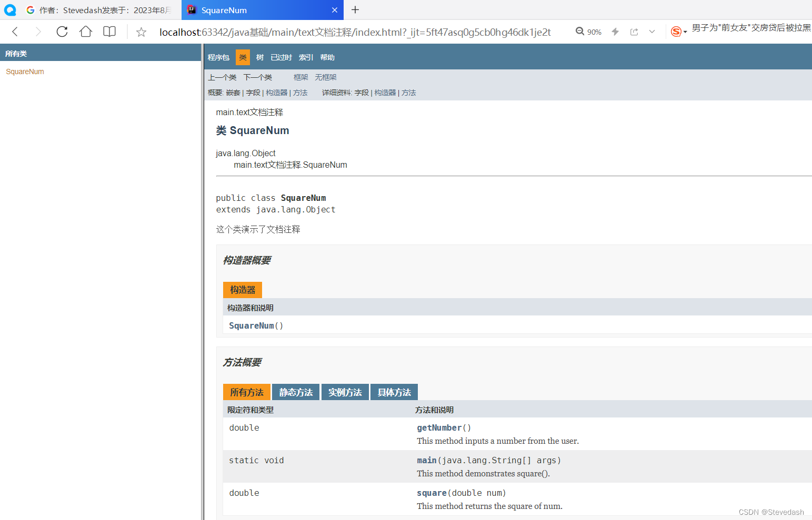Image resolution: width=812 pixels, height=520 pixels.
Task: Click the 这个类演示了文档注释 description
Action: click(258, 229)
